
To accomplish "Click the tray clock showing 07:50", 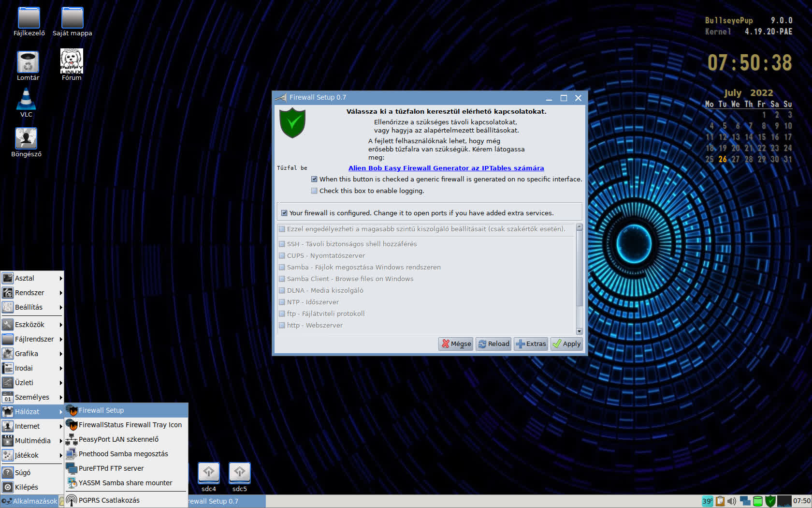I will [802, 501].
